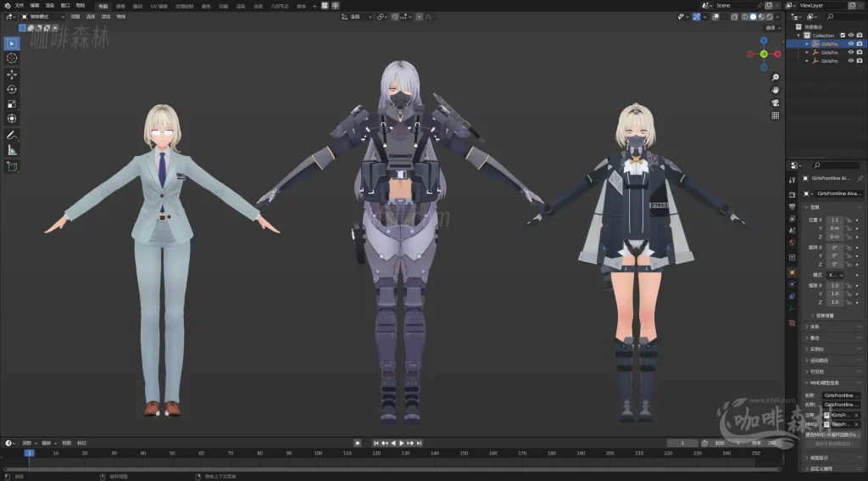
Task: Select the Measure ruler tool
Action: click(x=12, y=150)
